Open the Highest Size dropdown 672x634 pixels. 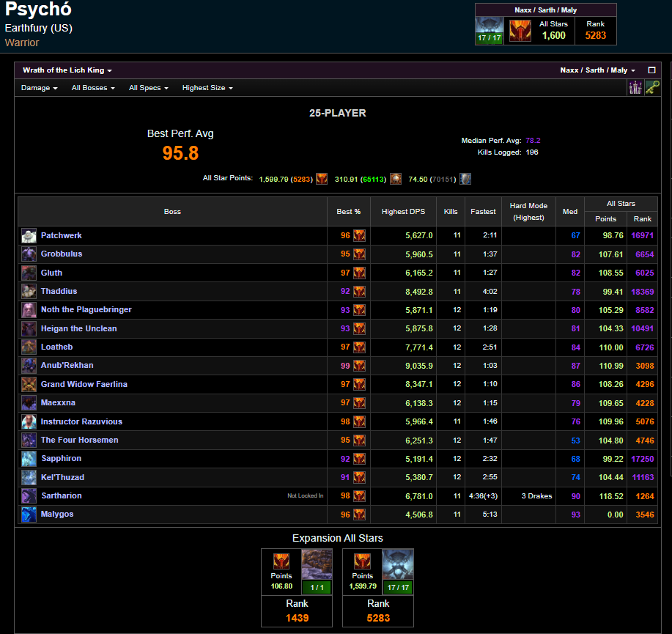(x=207, y=88)
